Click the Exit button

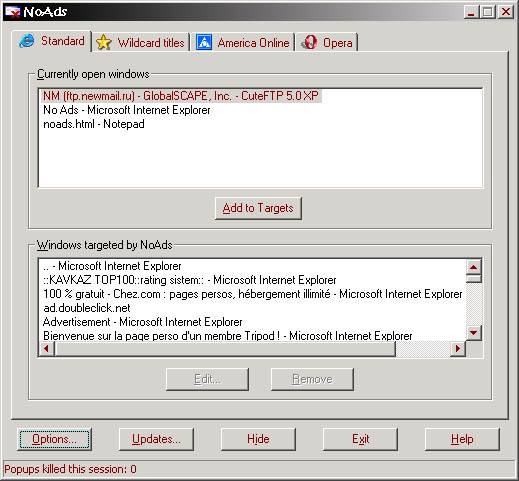click(360, 439)
